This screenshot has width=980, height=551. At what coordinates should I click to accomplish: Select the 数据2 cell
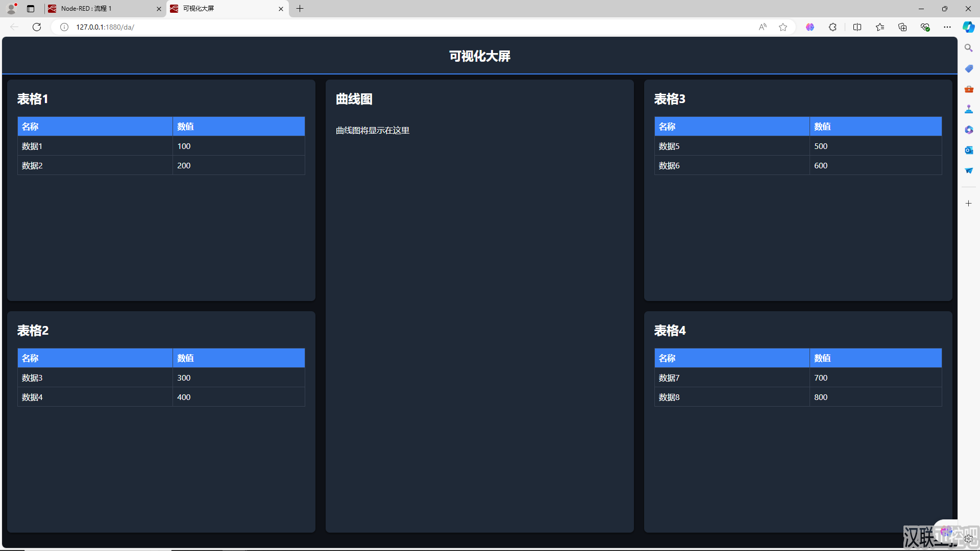[95, 165]
